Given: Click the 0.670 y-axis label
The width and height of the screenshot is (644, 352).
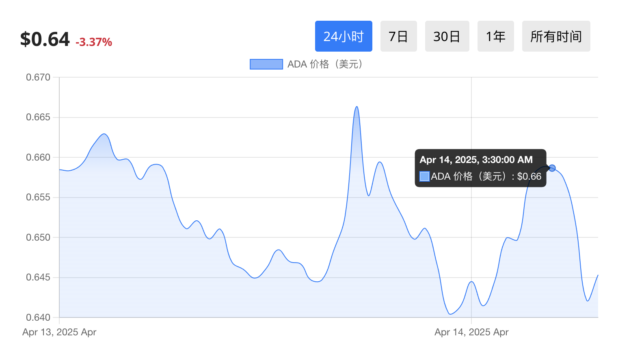Looking at the screenshot, I should click(38, 77).
